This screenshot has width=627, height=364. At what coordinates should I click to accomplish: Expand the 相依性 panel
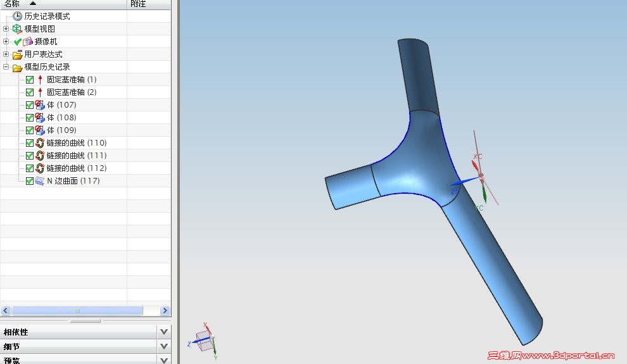point(164,332)
